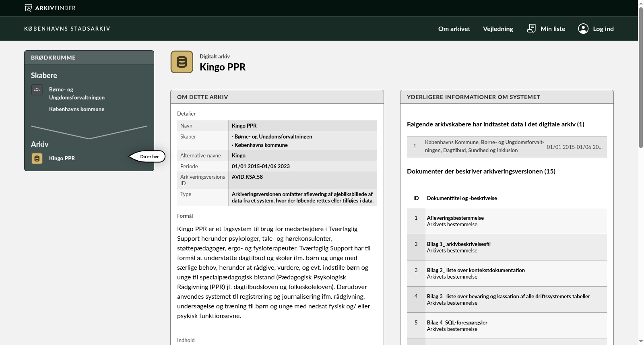Open the Om arkivet menu item
The height and width of the screenshot is (345, 644).
pos(454,29)
